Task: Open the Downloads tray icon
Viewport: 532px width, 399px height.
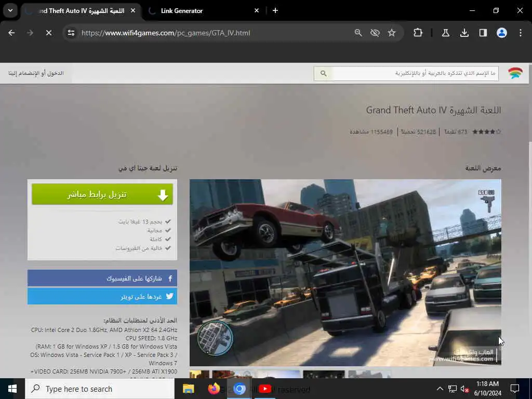Action: coord(464,33)
